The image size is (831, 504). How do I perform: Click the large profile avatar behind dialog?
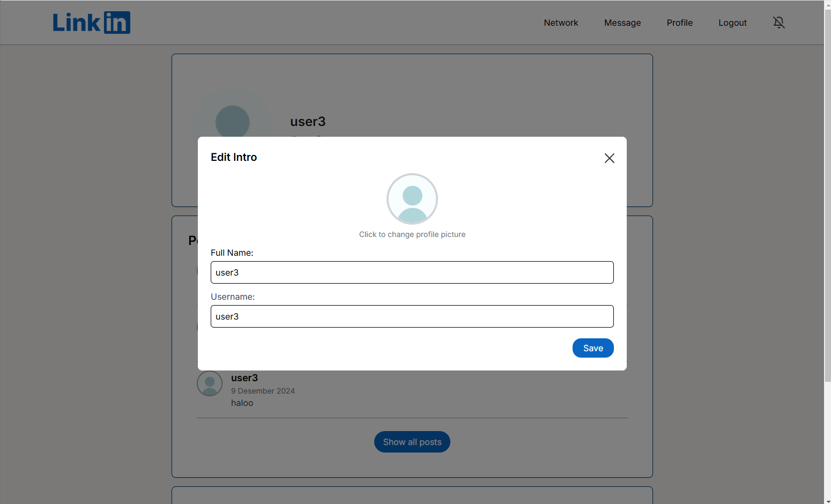click(233, 114)
